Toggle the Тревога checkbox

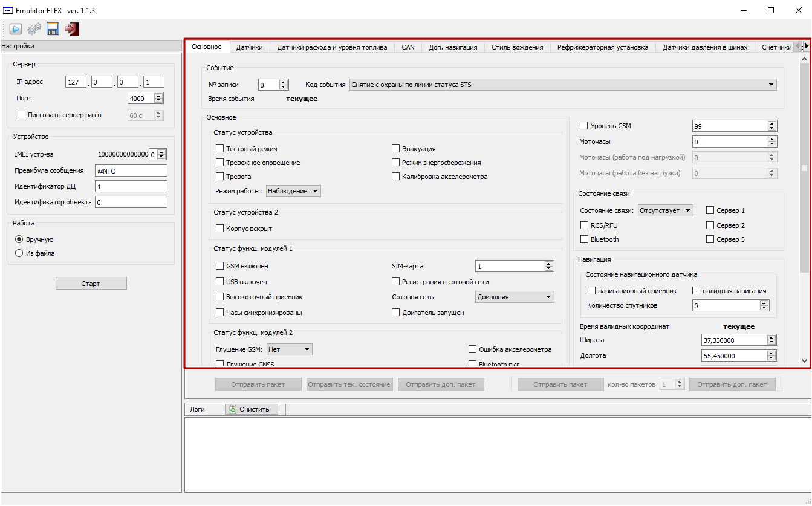point(220,177)
